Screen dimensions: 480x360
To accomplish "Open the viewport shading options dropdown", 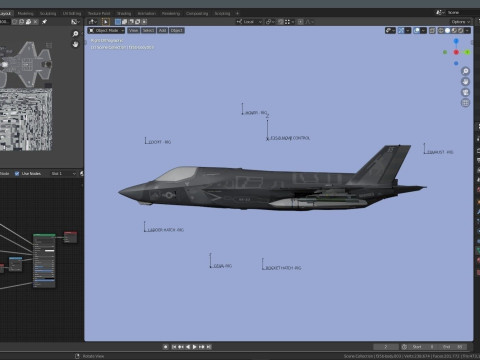I will [467, 30].
